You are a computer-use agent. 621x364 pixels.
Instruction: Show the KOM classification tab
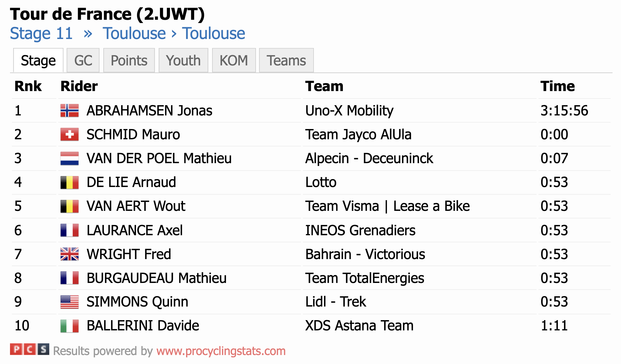[234, 60]
